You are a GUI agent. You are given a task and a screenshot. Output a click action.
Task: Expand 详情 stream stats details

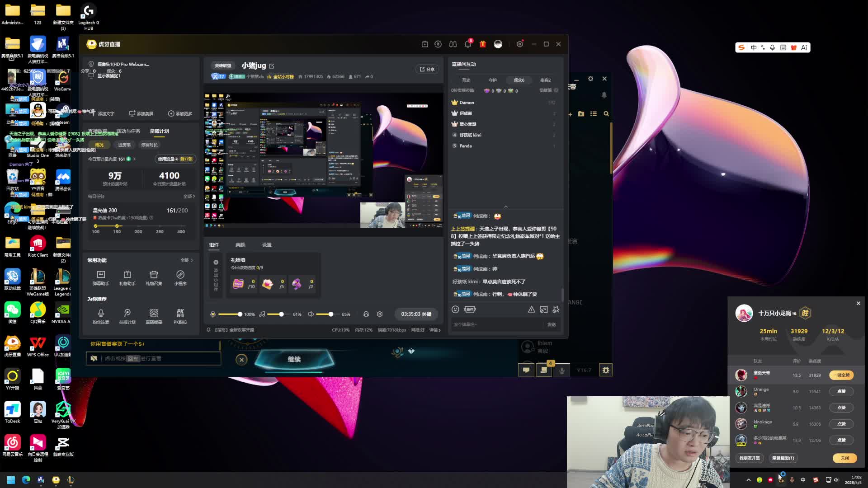(x=434, y=330)
